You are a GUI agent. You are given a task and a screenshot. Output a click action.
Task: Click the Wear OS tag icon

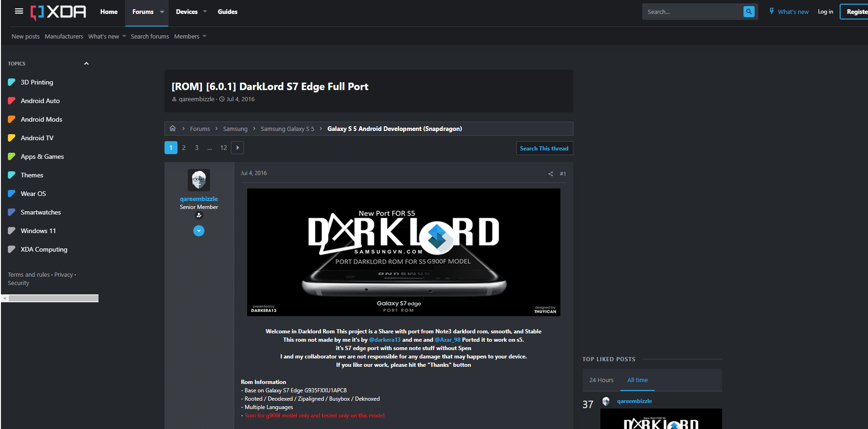pyautogui.click(x=12, y=194)
